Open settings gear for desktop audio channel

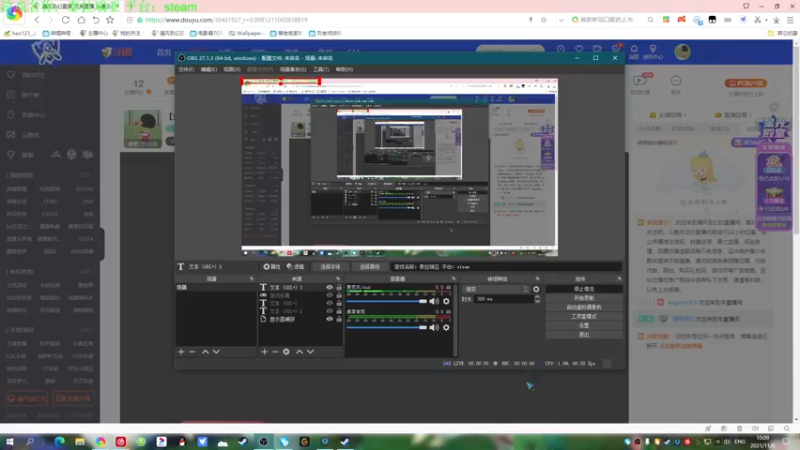pos(446,328)
